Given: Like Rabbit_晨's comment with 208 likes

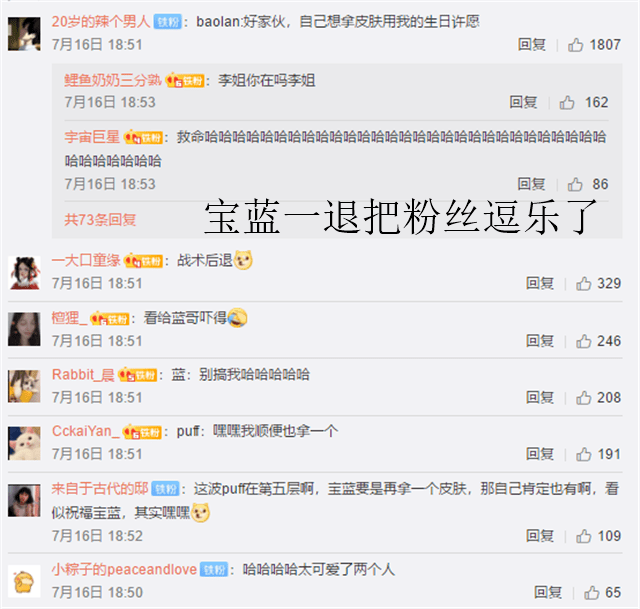Looking at the screenshot, I should [584, 398].
